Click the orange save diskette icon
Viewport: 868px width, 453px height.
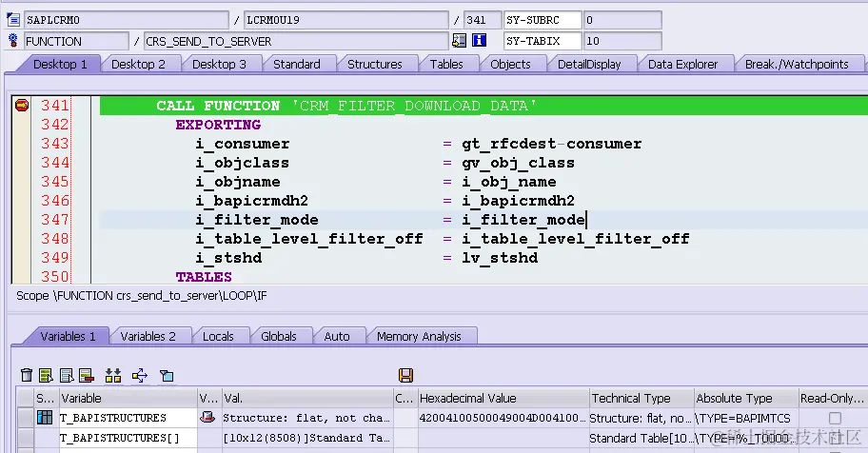(x=405, y=376)
